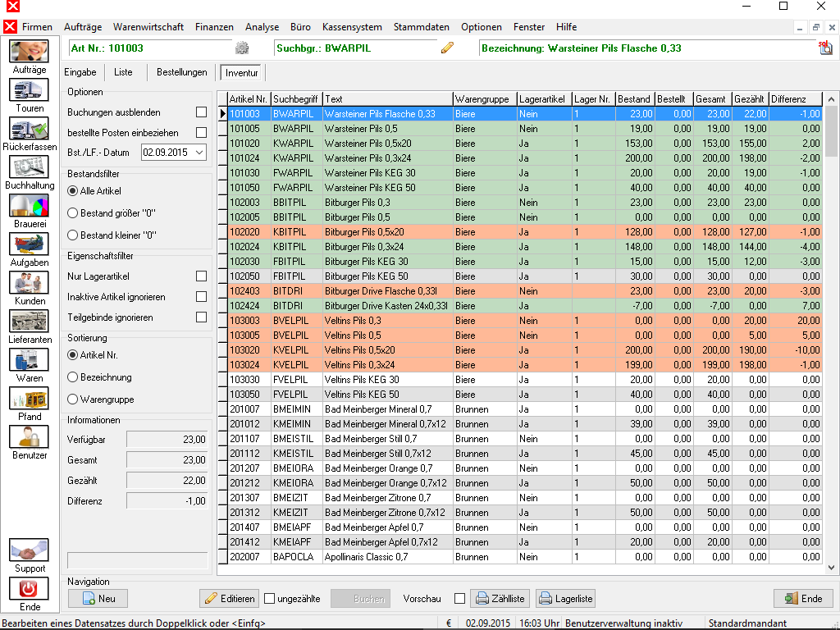Click the Differenz column header

[x=795, y=99]
